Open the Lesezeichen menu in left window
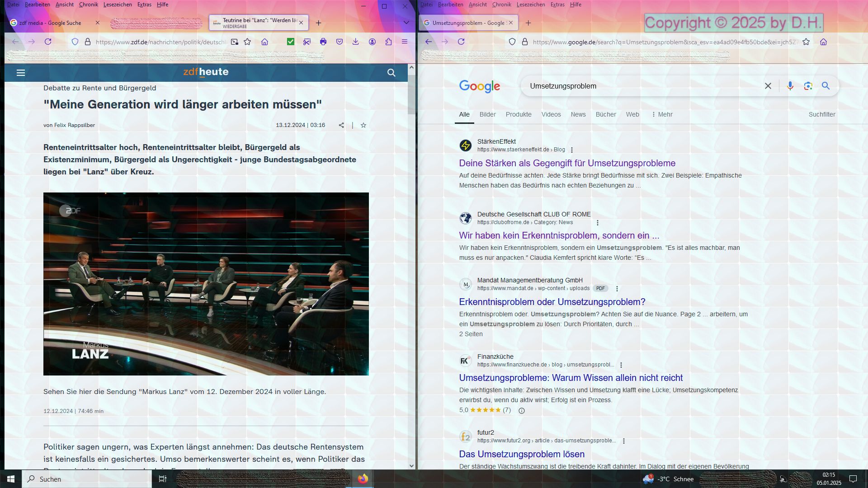The width and height of the screenshot is (868, 488). click(x=118, y=5)
